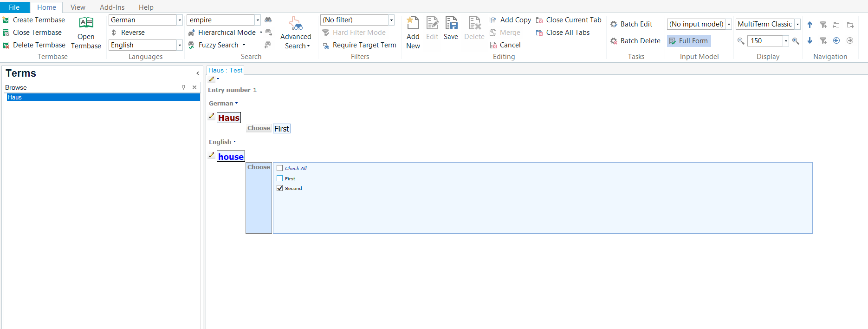Image resolution: width=868 pixels, height=329 pixels.
Task: Expand the German source language dropdown
Action: click(180, 20)
